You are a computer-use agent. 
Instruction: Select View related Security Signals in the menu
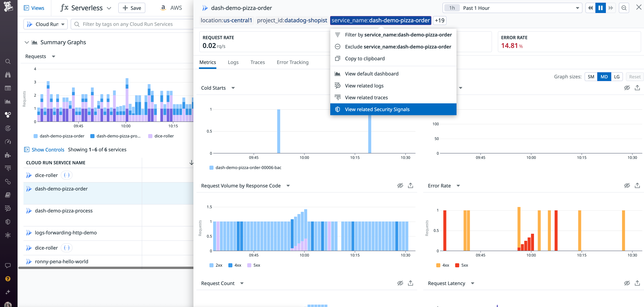point(377,109)
